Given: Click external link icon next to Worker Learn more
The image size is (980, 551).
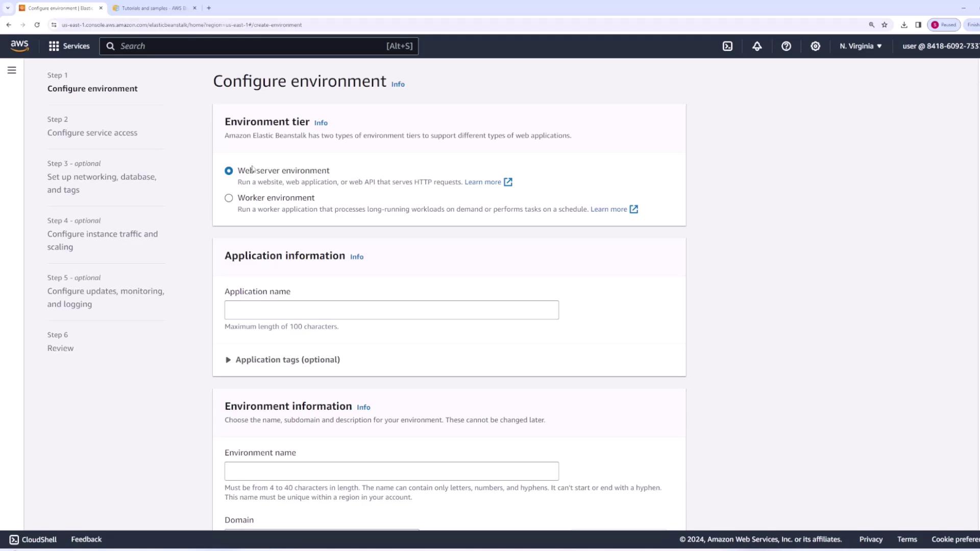Looking at the screenshot, I should tap(633, 209).
